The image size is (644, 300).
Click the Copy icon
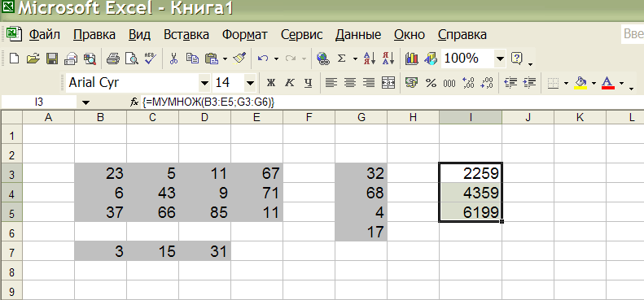pyautogui.click(x=192, y=59)
